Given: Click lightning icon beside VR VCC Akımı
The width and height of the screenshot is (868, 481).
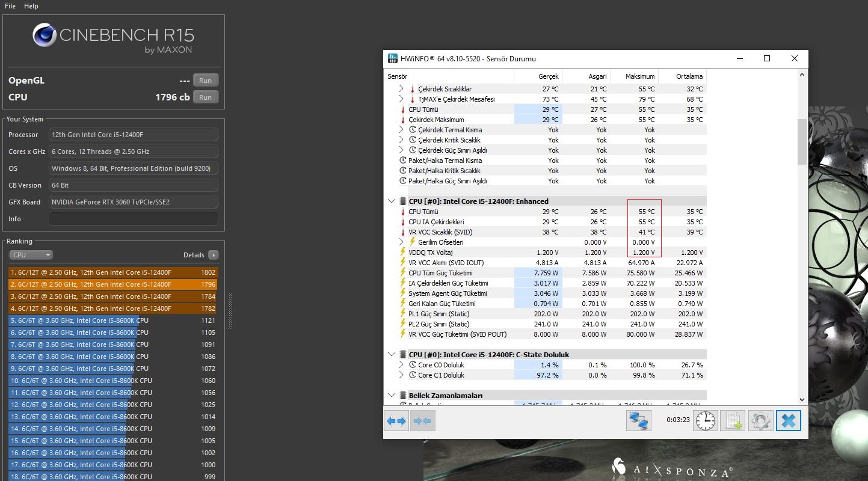Looking at the screenshot, I should click(403, 263).
